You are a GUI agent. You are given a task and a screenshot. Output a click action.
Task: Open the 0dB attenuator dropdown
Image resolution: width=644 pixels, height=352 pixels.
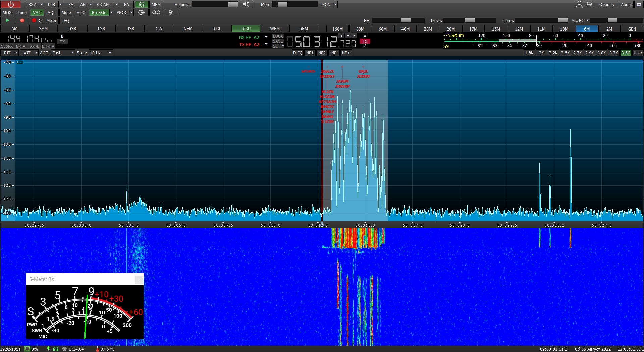pos(61,4)
